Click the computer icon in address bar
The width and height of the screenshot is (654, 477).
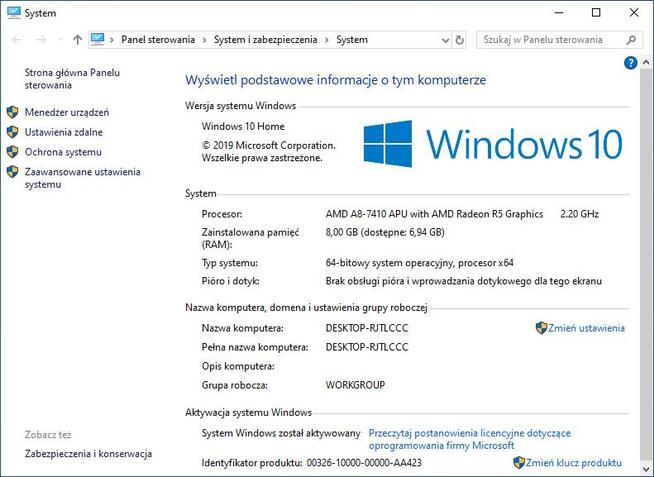[98, 40]
